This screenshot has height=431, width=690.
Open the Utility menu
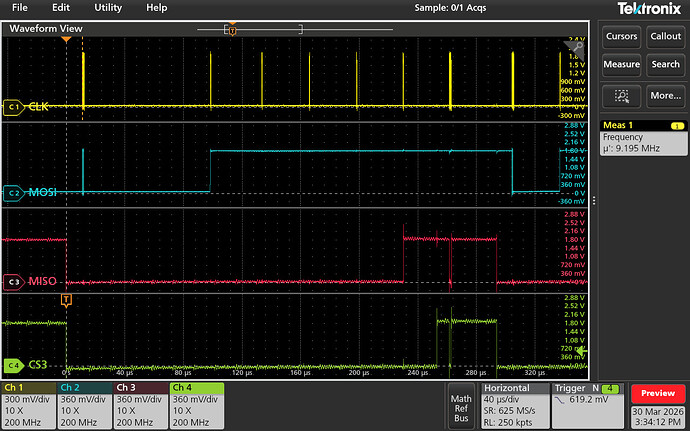(x=108, y=7)
